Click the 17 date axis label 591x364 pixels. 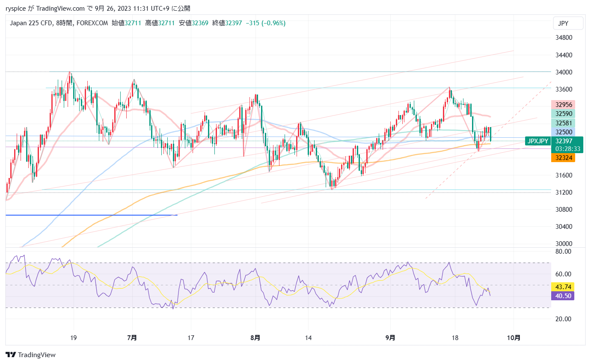pyautogui.click(x=191, y=338)
